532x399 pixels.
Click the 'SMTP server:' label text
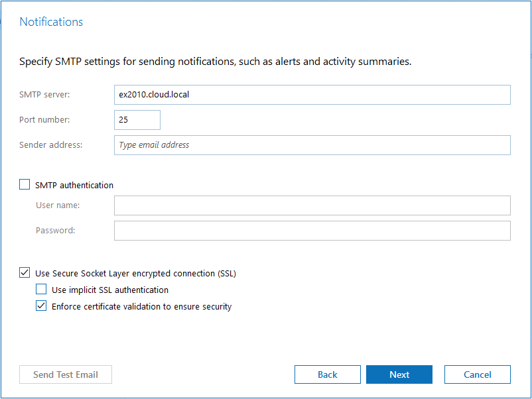pyautogui.click(x=44, y=95)
